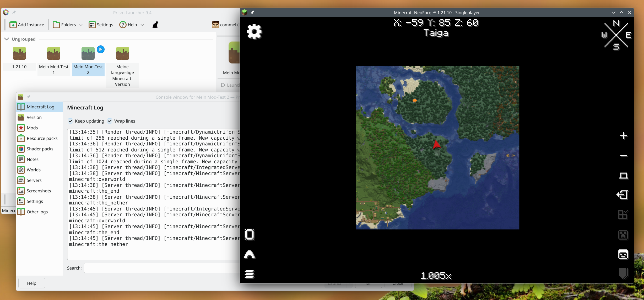Toggle the Wrap lines checkbox

110,121
